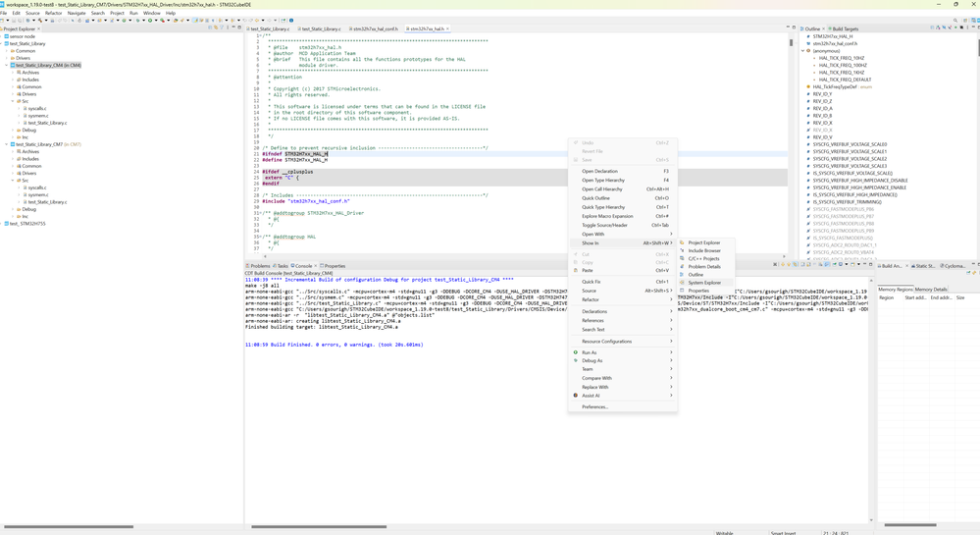This screenshot has width=980, height=535.
Task: Click the Project Explorer submenu icon
Action: coord(683,242)
